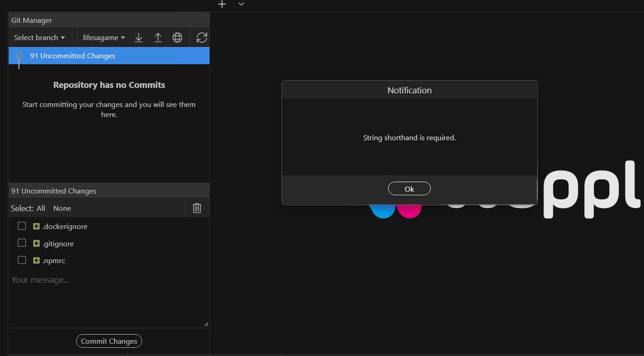
Task: Click the green added icon beside .npmrc
Action: pyautogui.click(x=36, y=260)
